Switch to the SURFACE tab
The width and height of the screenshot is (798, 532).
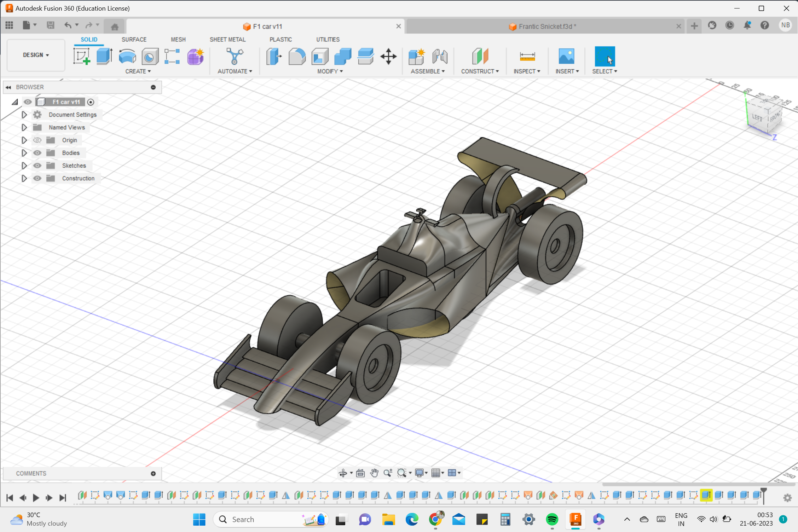134,39
